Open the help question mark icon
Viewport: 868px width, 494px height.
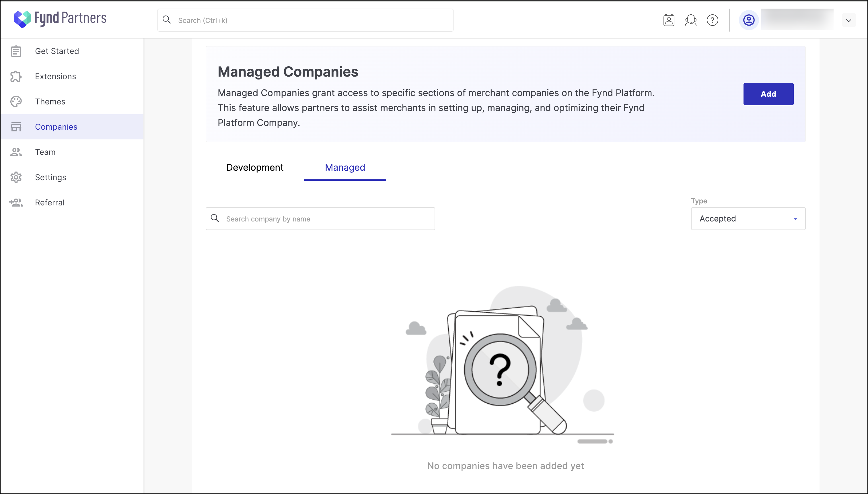click(712, 20)
